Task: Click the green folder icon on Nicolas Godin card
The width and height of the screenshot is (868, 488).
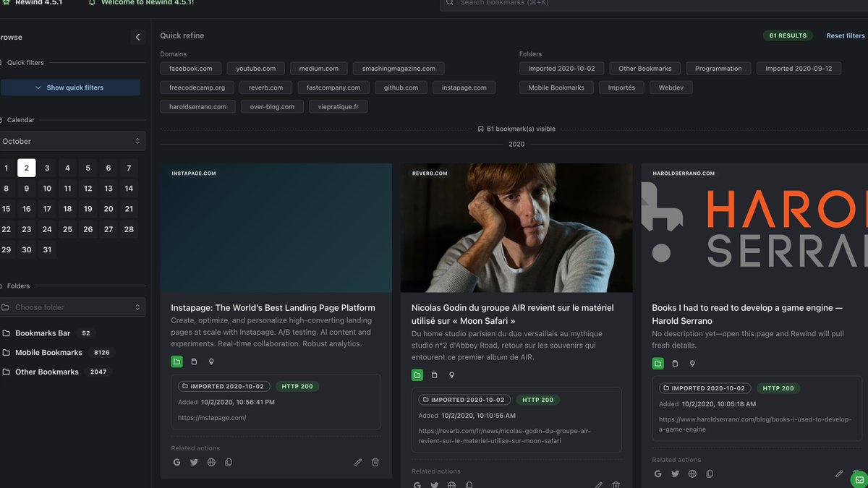Action: click(417, 374)
